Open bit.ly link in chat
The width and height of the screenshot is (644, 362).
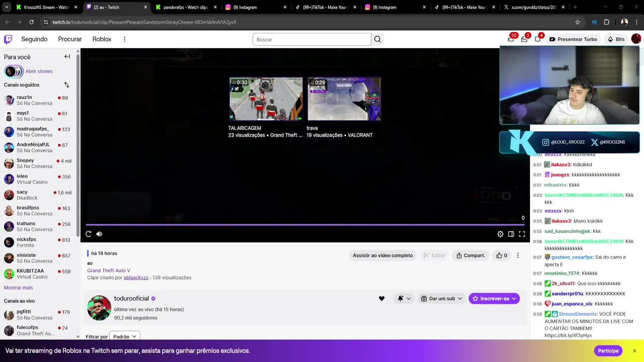point(568,335)
